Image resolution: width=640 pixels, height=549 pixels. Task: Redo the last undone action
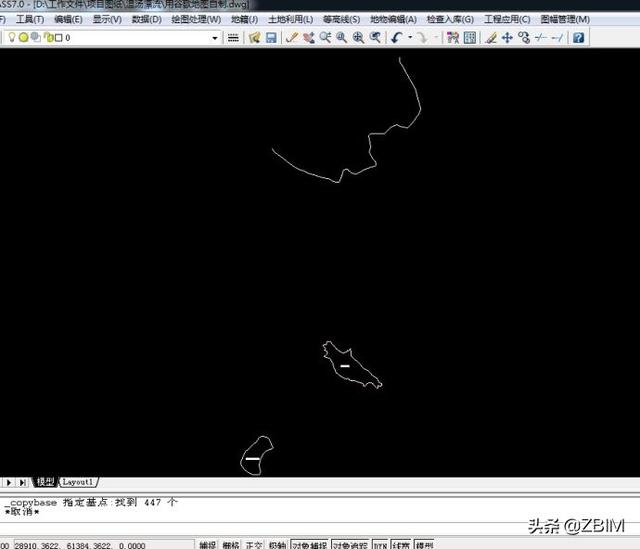coord(422,38)
